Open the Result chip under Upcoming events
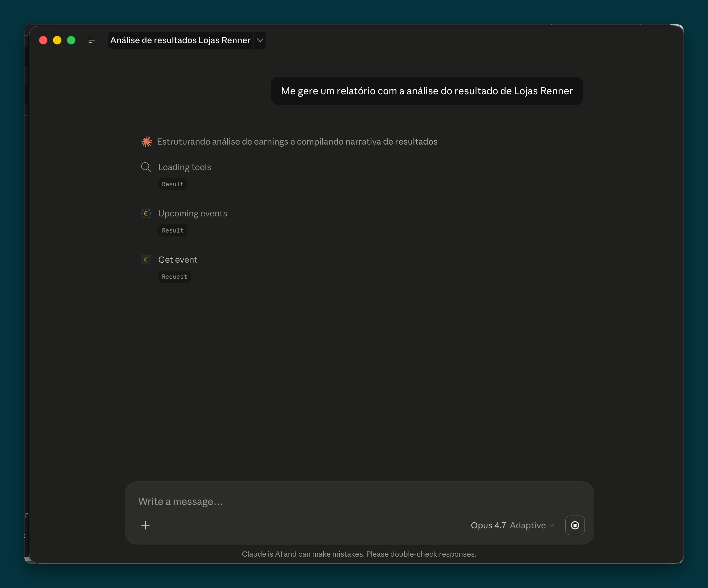Image resolution: width=708 pixels, height=588 pixels. 173,230
